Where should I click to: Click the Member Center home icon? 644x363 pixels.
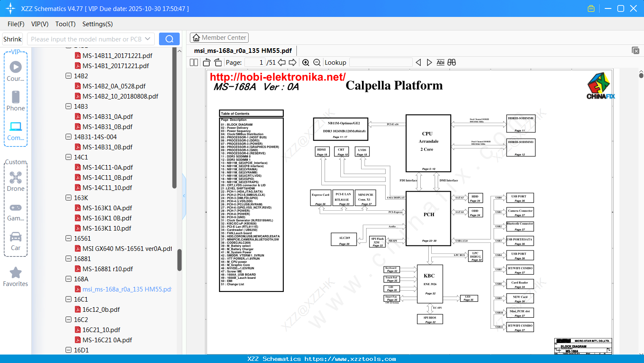click(x=196, y=38)
